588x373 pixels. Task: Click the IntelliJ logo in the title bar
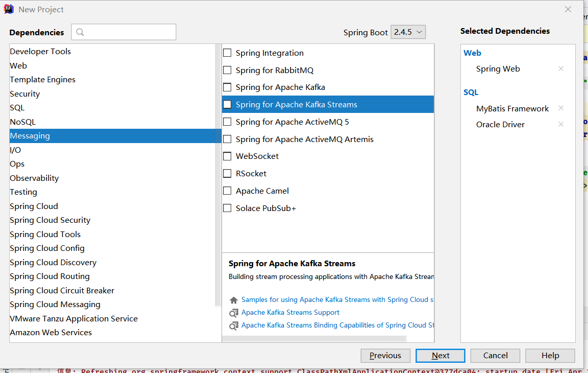[9, 9]
